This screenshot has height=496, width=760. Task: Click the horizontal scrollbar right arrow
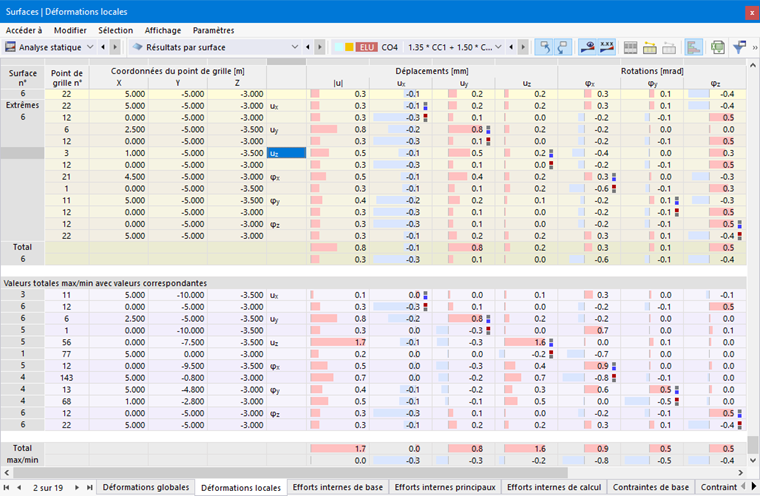click(741, 472)
